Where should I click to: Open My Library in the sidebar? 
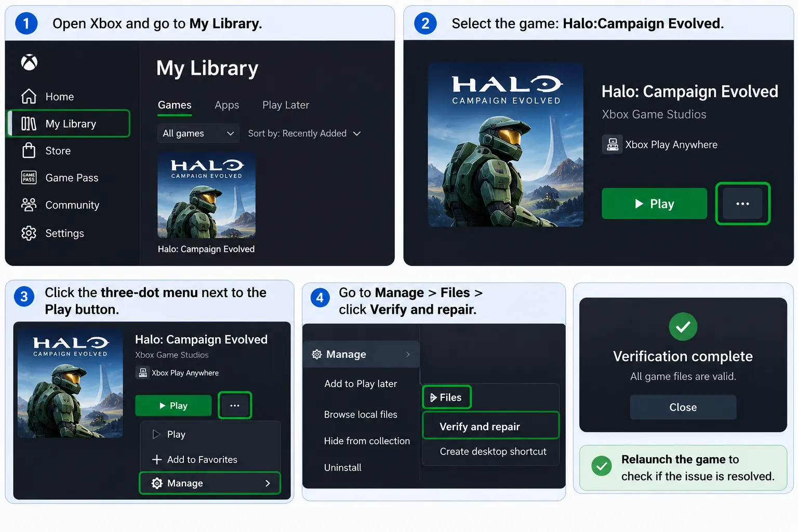click(69, 124)
